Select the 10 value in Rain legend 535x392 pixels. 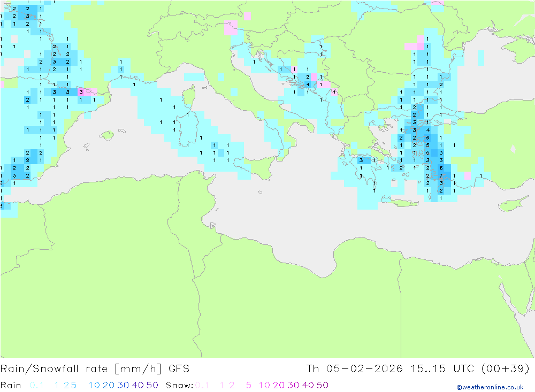[x=94, y=385]
